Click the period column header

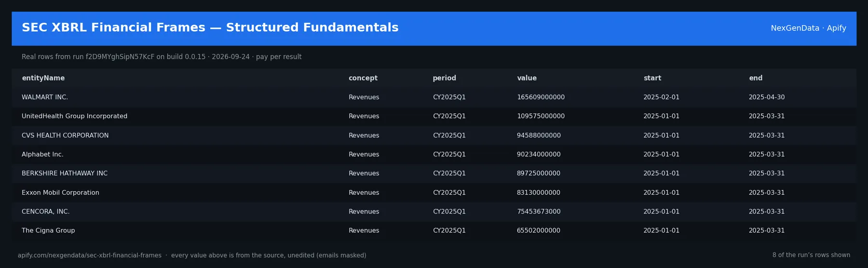tap(444, 78)
